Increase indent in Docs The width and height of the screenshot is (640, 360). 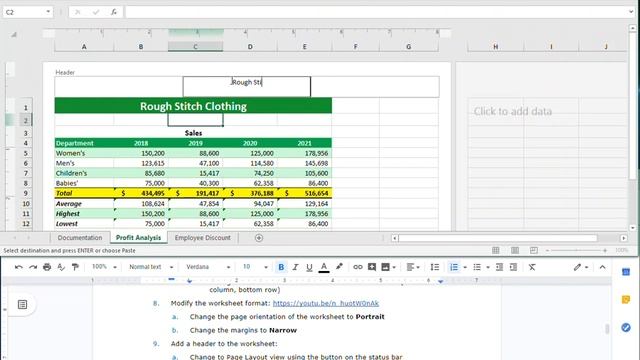click(513, 267)
